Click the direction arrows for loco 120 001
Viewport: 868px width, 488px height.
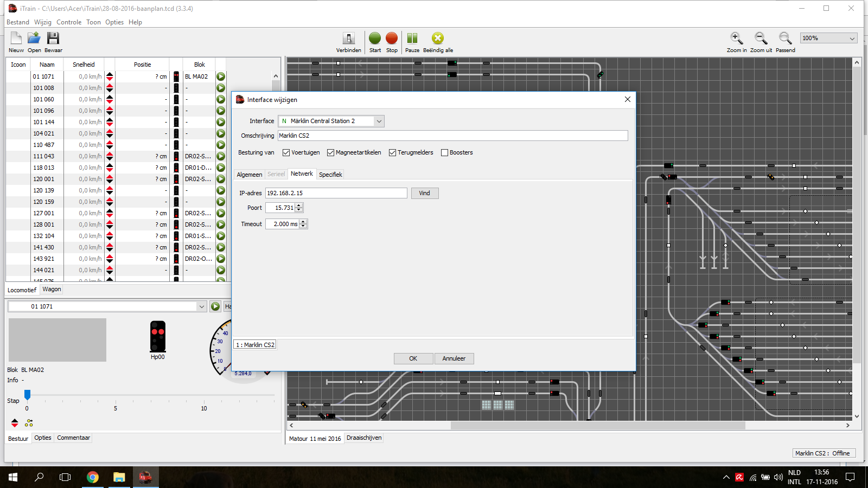pos(110,179)
